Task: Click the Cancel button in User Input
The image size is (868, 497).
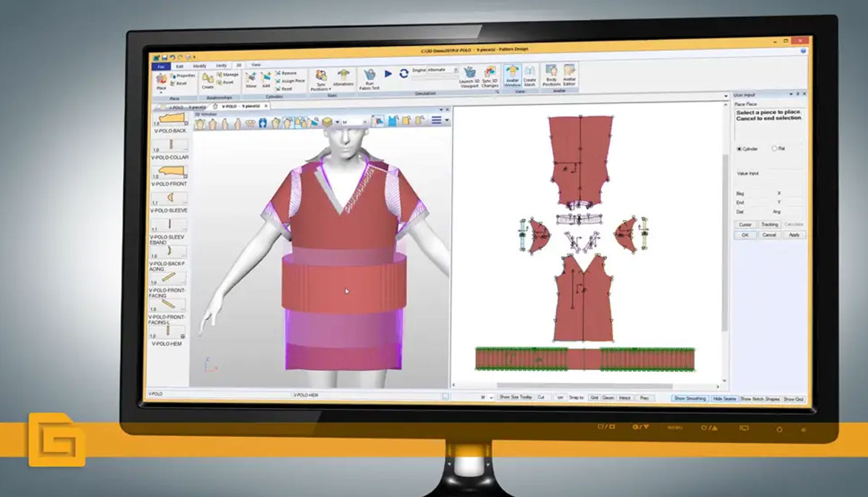Action: click(769, 235)
